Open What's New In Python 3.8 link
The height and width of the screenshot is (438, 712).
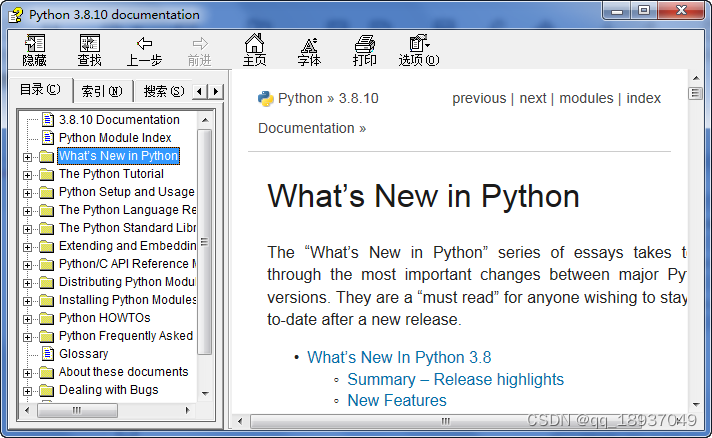click(x=399, y=358)
